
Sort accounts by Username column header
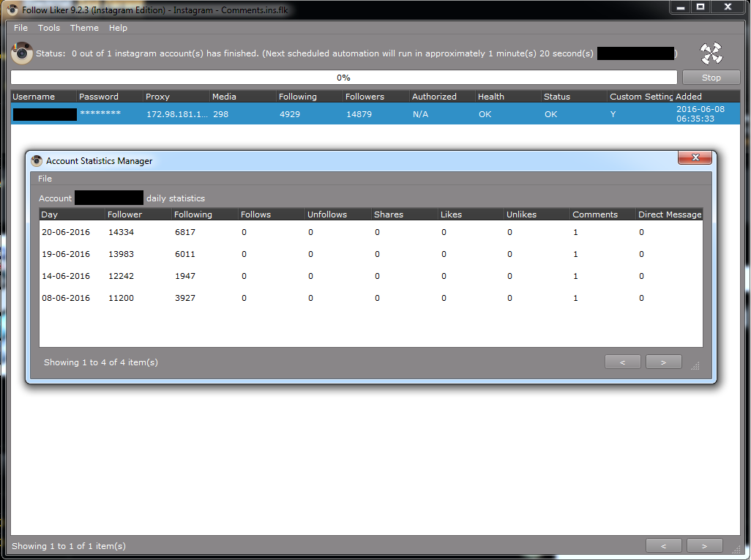pos(43,97)
